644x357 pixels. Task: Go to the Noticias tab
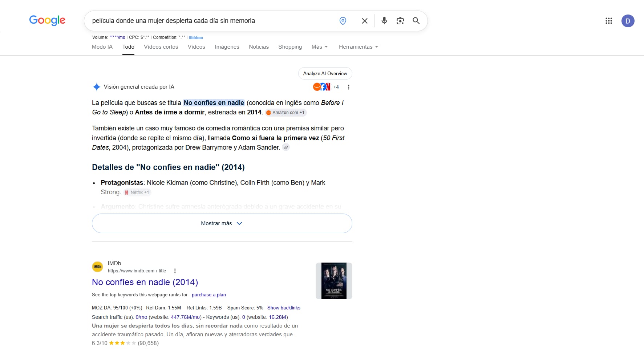pyautogui.click(x=259, y=47)
